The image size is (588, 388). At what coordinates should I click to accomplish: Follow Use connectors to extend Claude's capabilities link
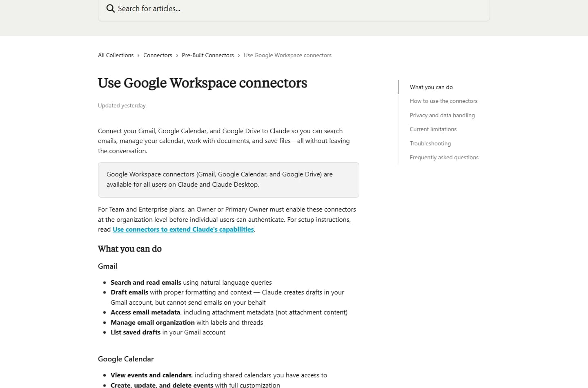[x=183, y=230]
